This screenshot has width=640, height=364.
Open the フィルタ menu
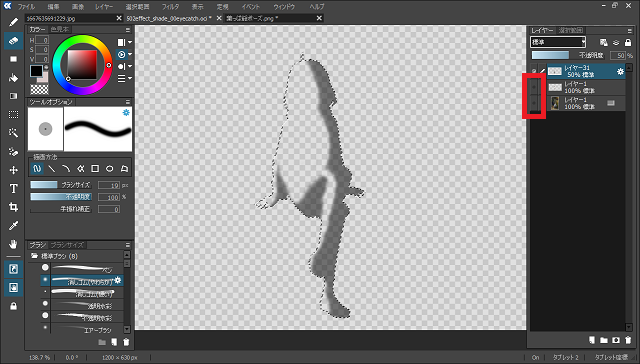click(170, 7)
